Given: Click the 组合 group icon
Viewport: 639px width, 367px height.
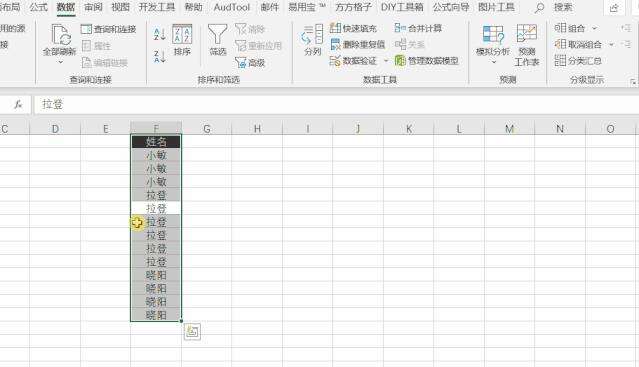Looking at the screenshot, I should click(560, 28).
